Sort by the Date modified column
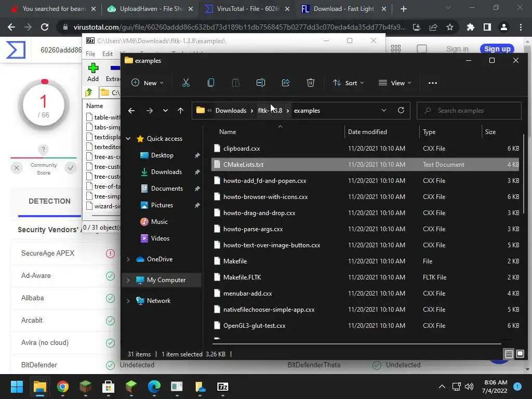This screenshot has width=532, height=399. tap(367, 132)
